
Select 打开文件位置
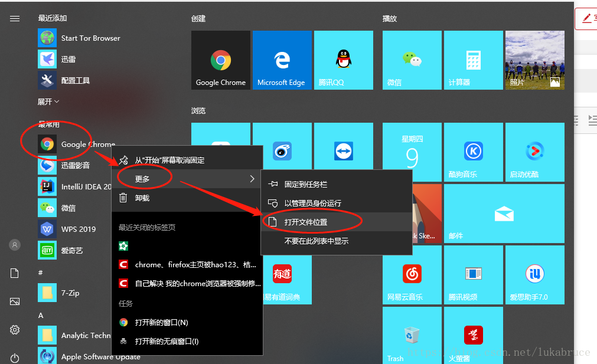(336, 222)
